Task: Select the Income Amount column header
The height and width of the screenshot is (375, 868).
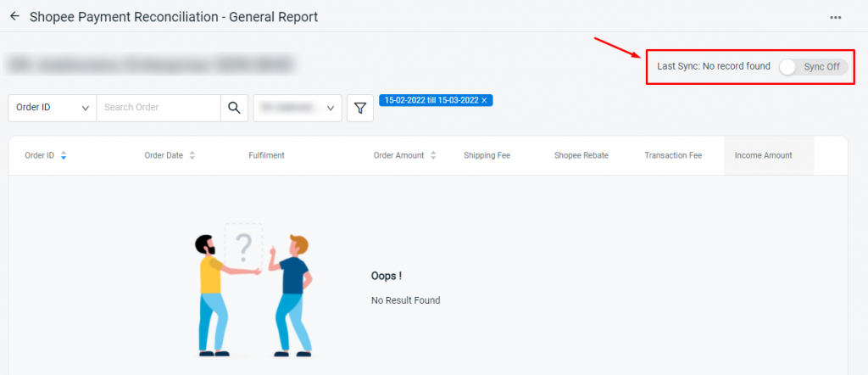Action: 764,155
